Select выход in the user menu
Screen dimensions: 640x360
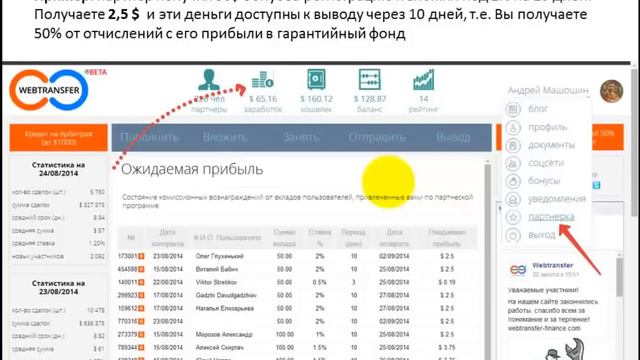(542, 235)
